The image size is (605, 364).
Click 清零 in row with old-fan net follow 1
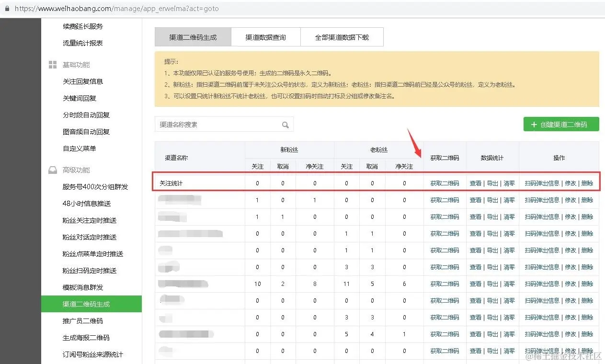click(509, 334)
